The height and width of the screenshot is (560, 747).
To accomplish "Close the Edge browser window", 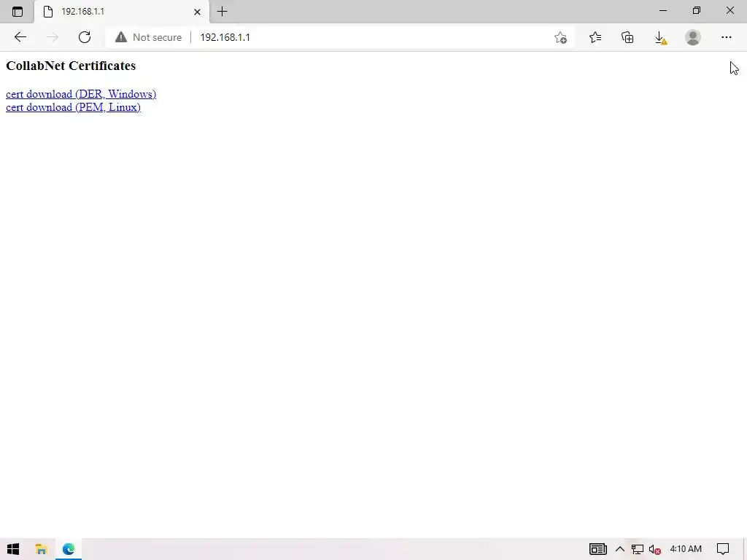I will [729, 10].
